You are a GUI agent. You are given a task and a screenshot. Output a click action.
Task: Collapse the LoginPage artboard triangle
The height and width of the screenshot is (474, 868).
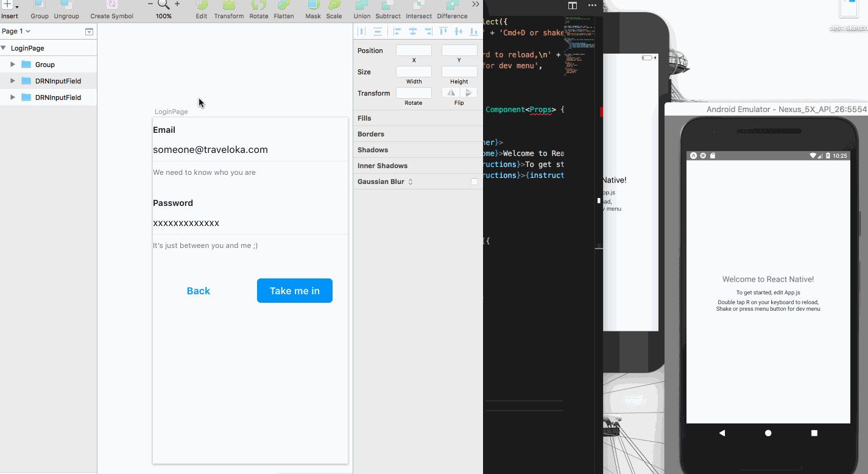tap(4, 48)
